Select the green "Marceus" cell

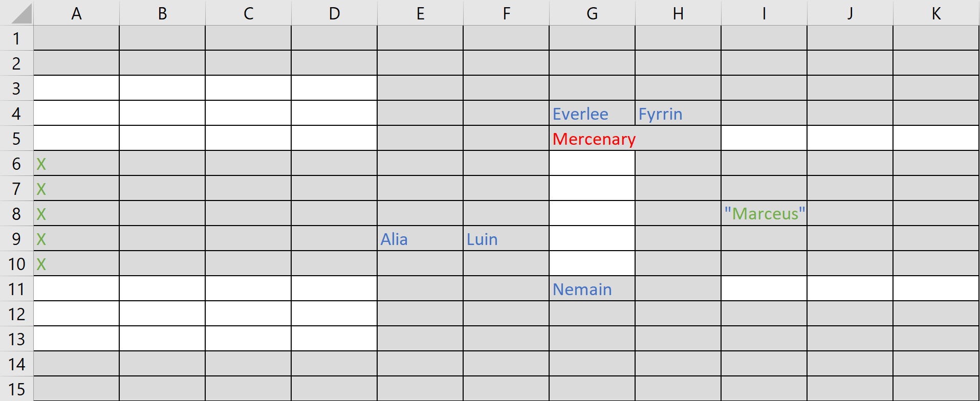[764, 214]
